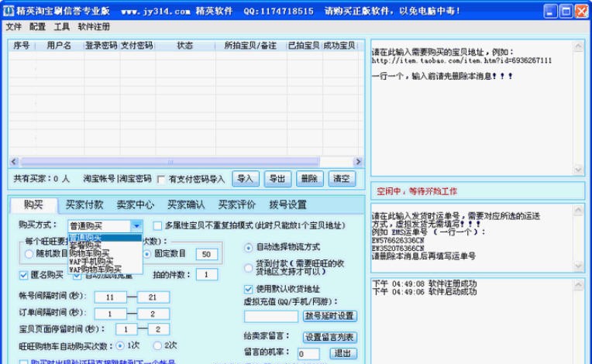The height and width of the screenshot is (364, 592).
Task: Click 订单间隔时间 minimum field
Action: [110, 314]
